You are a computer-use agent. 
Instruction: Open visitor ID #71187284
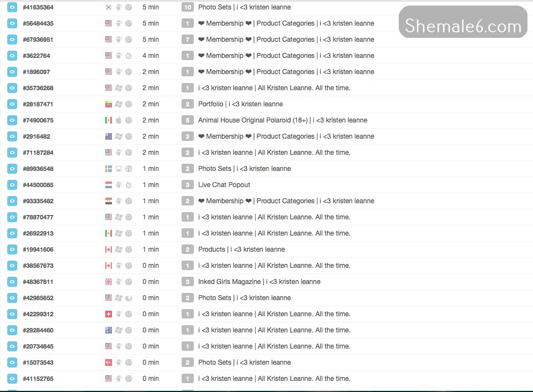(38, 153)
